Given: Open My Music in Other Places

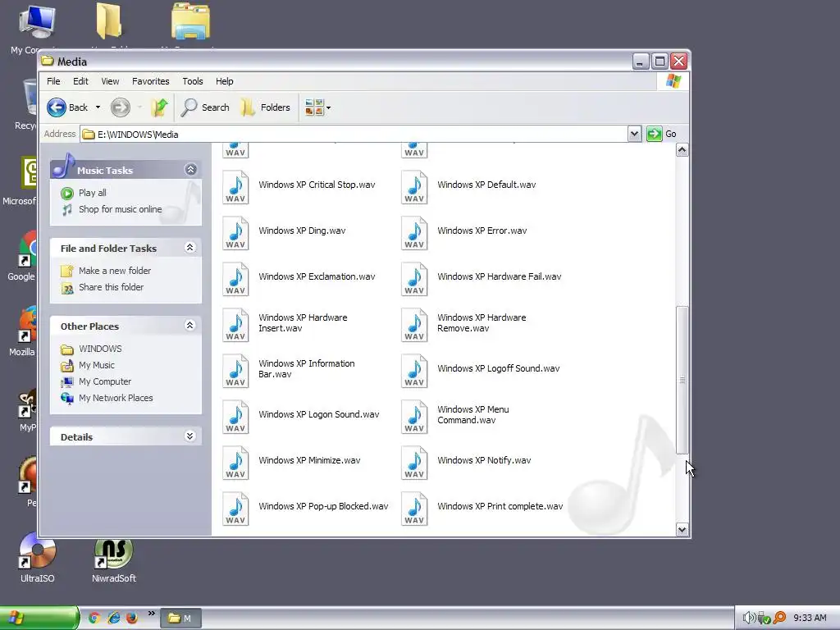Looking at the screenshot, I should [97, 365].
